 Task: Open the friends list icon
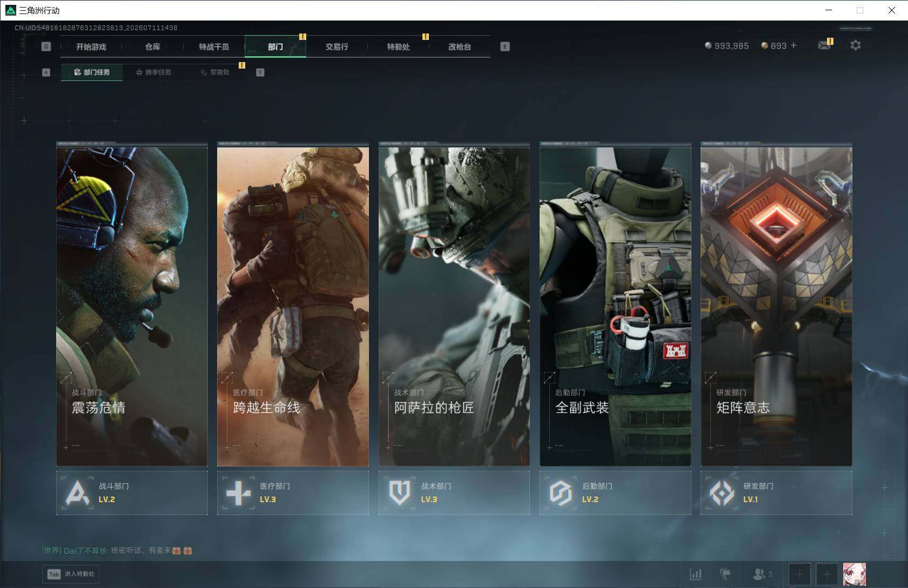[762, 574]
